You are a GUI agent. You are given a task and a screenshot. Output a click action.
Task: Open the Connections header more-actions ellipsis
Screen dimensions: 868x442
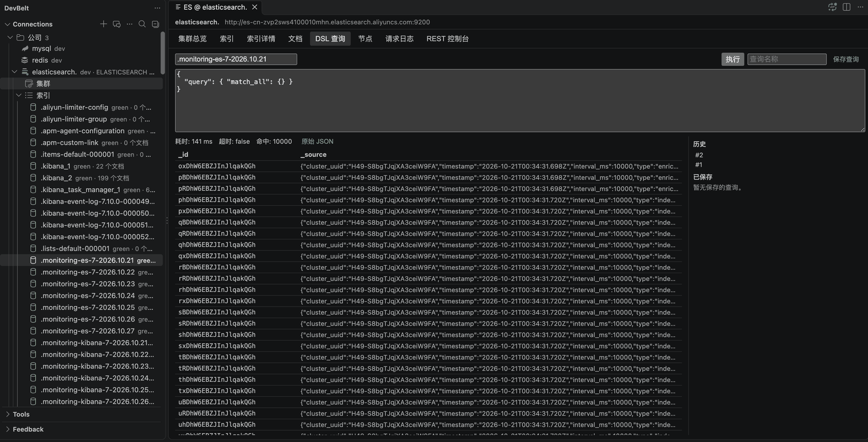129,24
